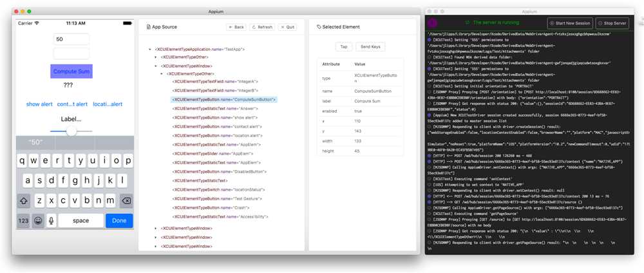Select the Button "show alert" node
The height and width of the screenshot is (273, 644).
click(215, 117)
